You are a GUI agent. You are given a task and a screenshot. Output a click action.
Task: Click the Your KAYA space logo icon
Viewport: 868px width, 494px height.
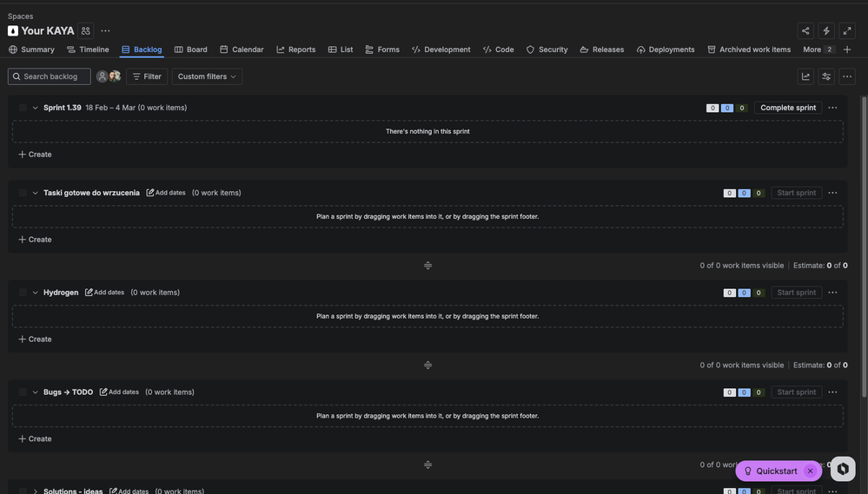tap(13, 31)
